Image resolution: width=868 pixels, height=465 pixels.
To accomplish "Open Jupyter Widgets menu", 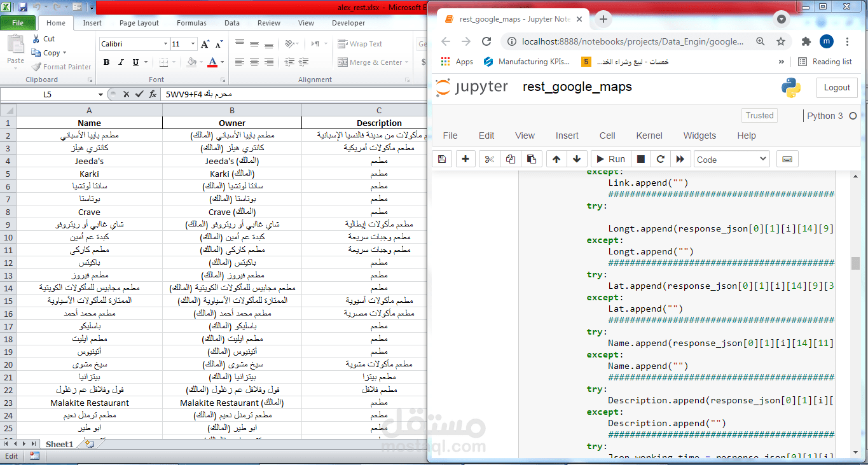I will click(699, 135).
